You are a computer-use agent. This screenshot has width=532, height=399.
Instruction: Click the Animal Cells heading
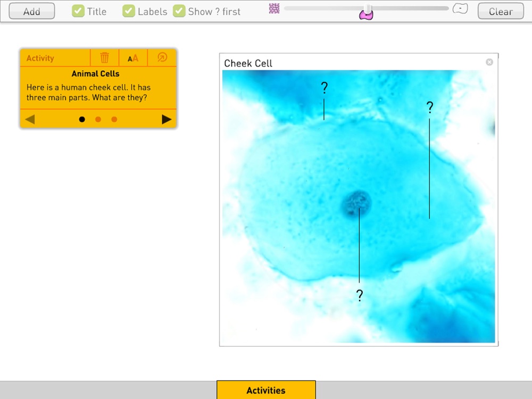click(x=95, y=73)
